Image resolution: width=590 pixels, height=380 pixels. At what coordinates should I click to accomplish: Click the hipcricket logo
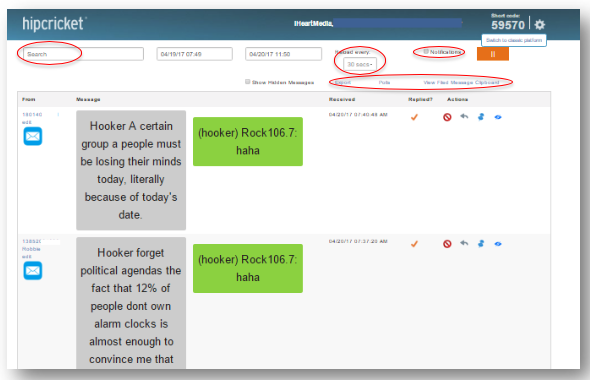pos(54,24)
